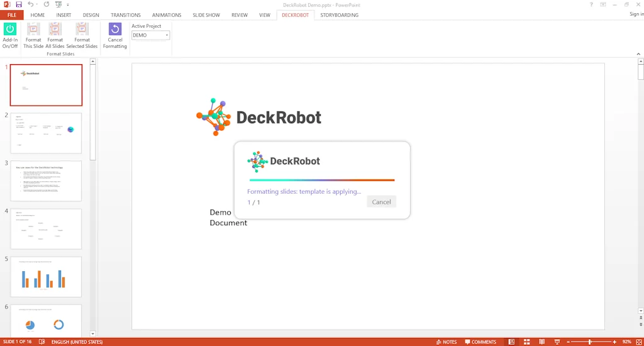This screenshot has height=346, width=644.
Task: Select slide 1 thumbnail
Action: [46, 85]
